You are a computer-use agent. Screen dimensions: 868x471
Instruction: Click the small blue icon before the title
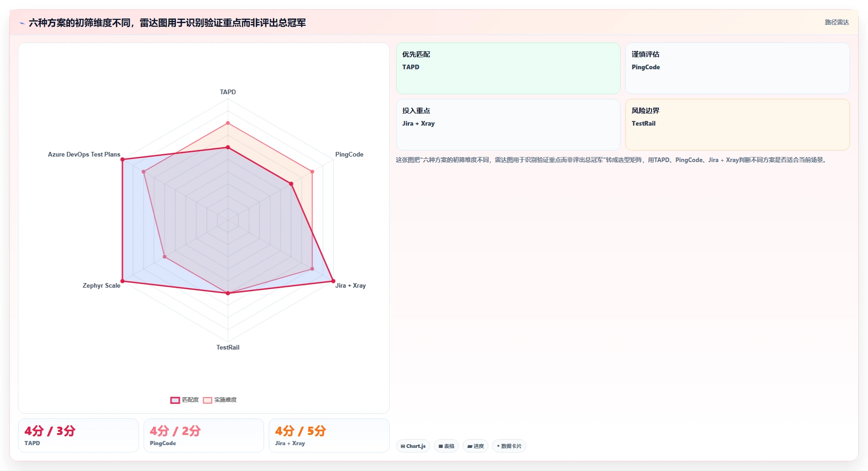point(22,23)
